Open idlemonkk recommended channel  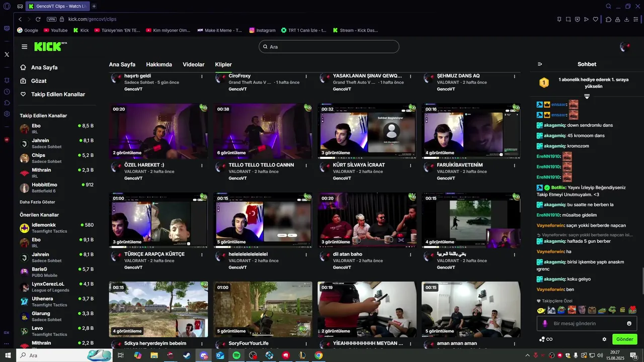(56, 228)
